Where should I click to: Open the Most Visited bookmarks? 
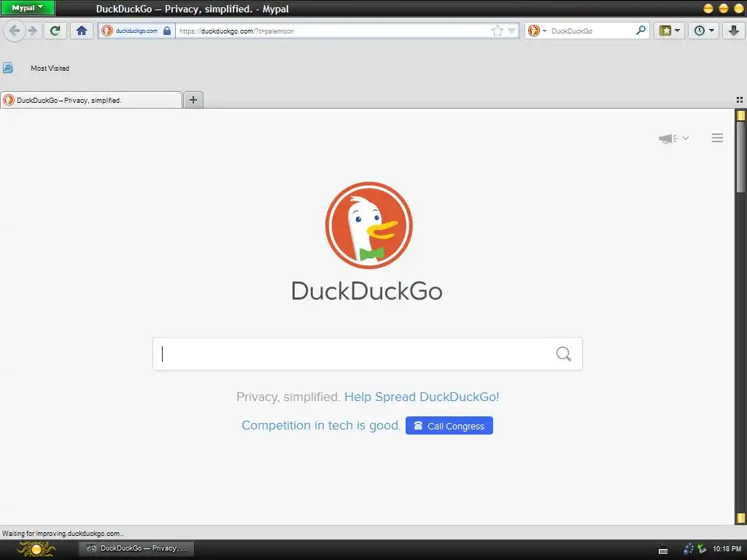click(50, 68)
